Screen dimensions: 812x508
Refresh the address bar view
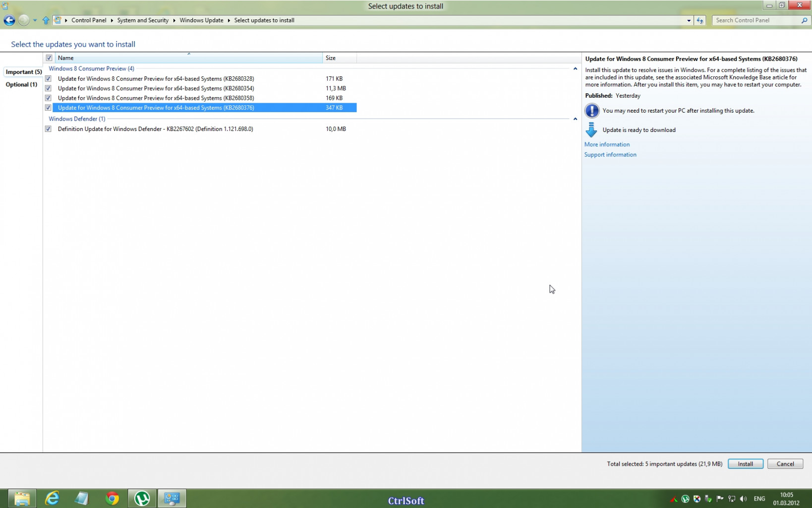pyautogui.click(x=699, y=20)
